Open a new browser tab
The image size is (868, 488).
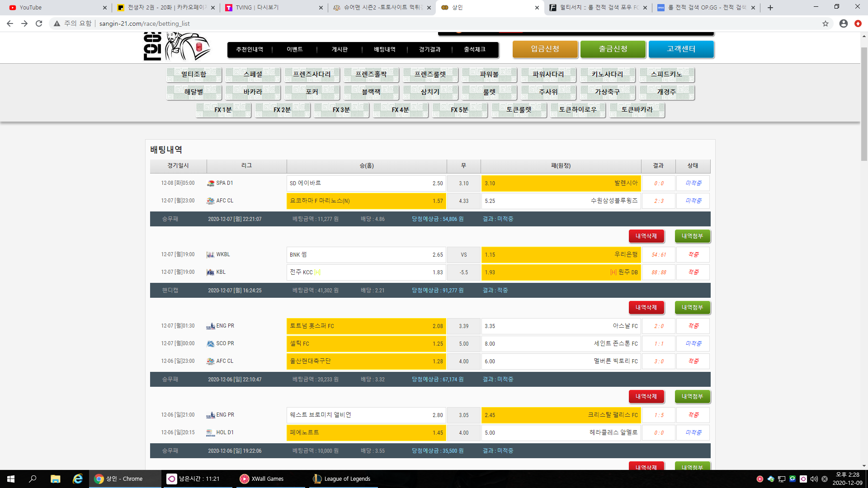pos(770,8)
